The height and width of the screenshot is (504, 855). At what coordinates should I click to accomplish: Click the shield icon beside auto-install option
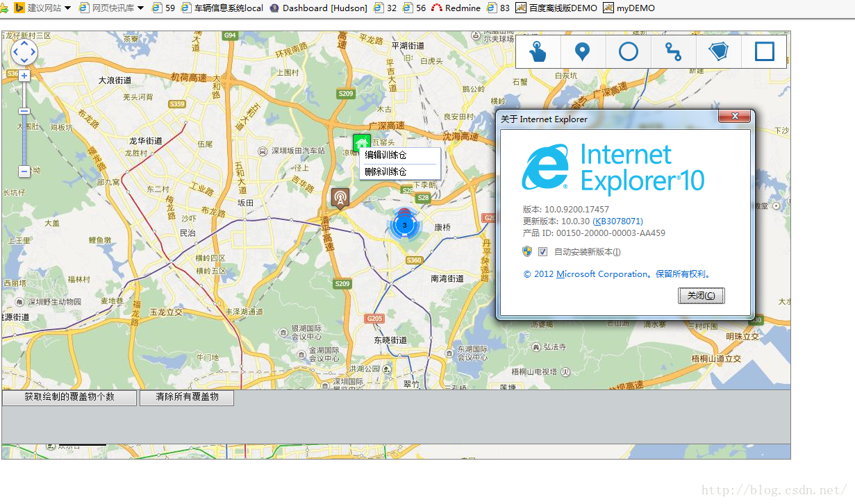click(527, 251)
